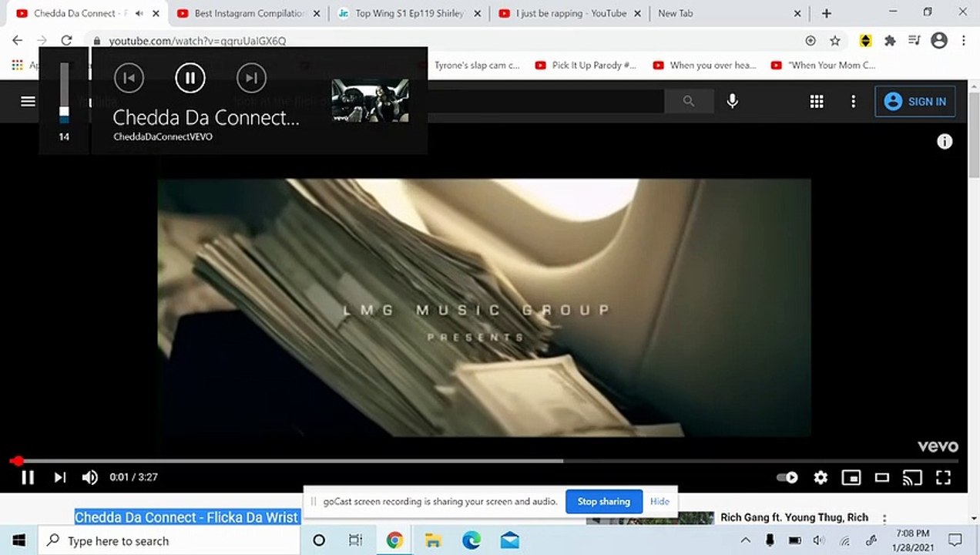980x555 pixels.
Task: Hide the goCast sharing notification
Action: point(659,502)
